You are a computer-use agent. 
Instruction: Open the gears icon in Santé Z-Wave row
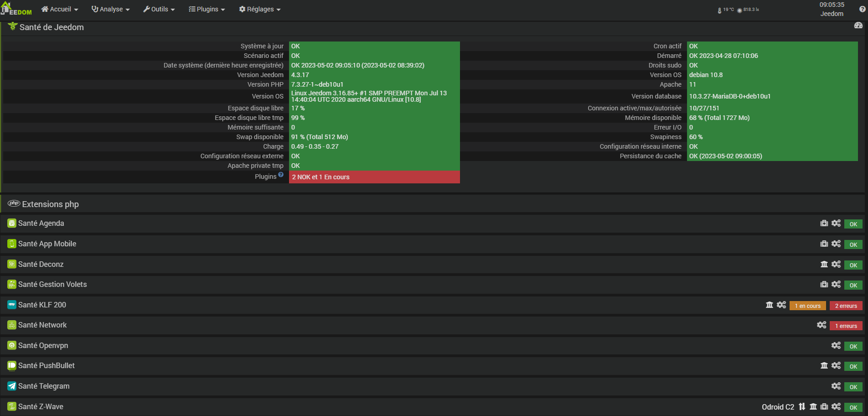pyautogui.click(x=836, y=406)
